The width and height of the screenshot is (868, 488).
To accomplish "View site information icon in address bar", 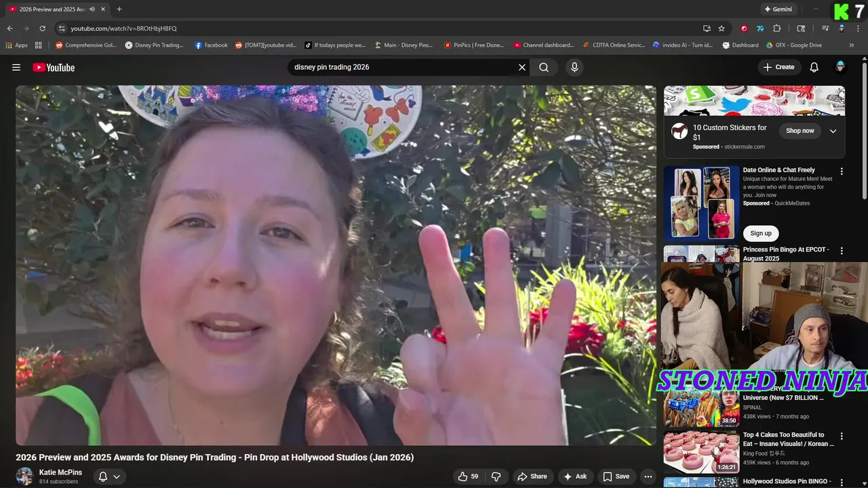I will [62, 28].
